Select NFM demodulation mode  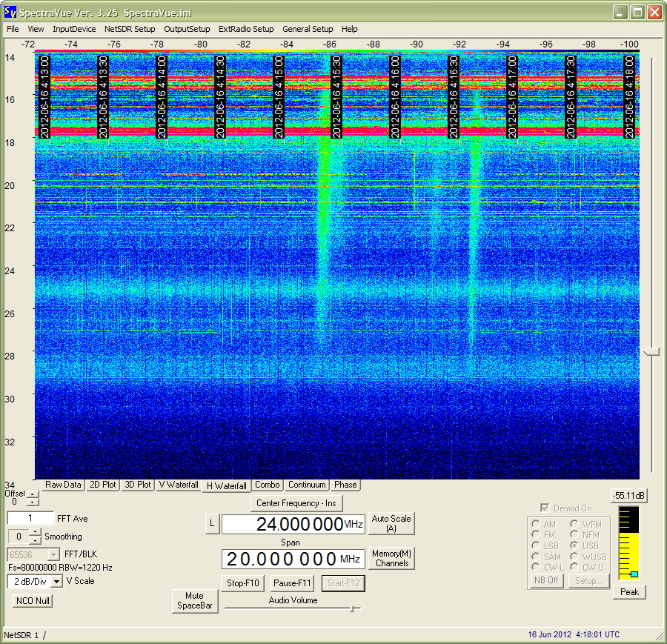tap(574, 534)
